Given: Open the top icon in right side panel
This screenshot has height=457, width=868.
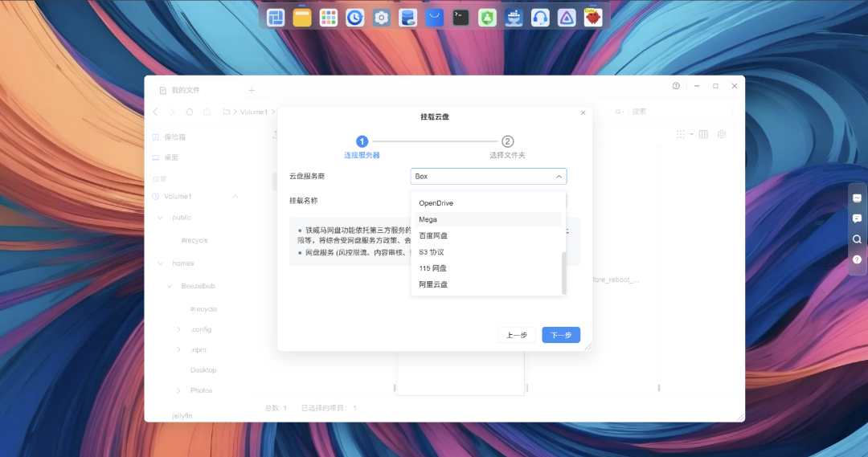Looking at the screenshot, I should (x=857, y=198).
